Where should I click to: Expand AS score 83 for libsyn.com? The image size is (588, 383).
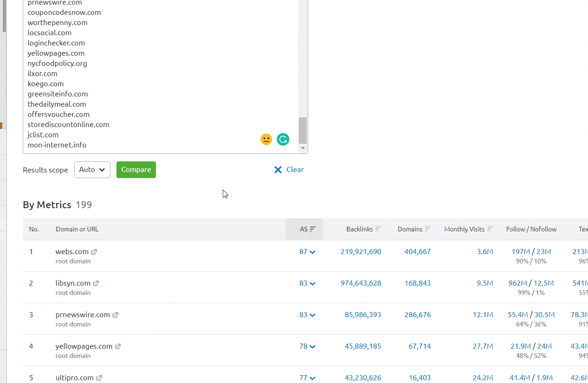tap(307, 283)
